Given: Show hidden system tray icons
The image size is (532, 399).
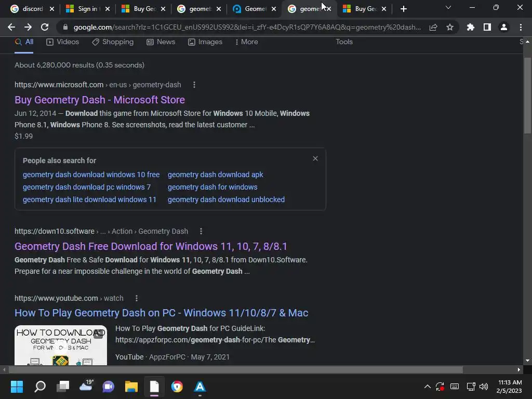Looking at the screenshot, I should click(428, 387).
